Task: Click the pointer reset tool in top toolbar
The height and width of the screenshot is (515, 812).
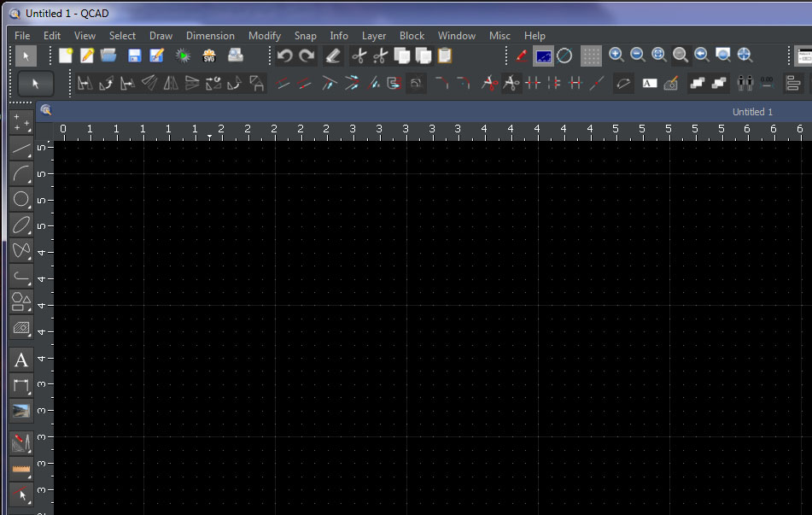Action: click(x=26, y=56)
